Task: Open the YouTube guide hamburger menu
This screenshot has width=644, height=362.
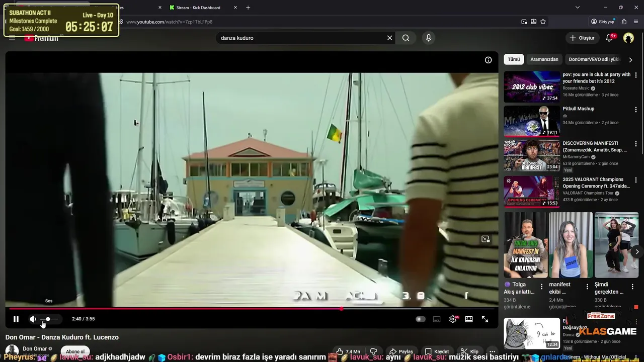Action: [x=12, y=38]
